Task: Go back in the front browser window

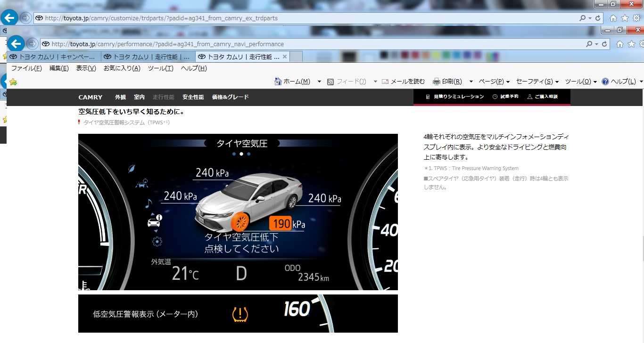Action: tap(16, 44)
